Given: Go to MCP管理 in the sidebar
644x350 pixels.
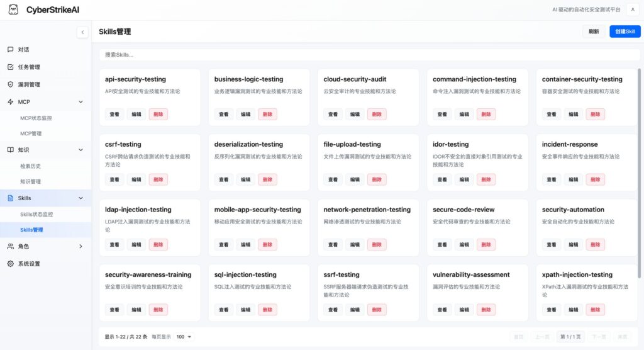Looking at the screenshot, I should click(x=31, y=133).
